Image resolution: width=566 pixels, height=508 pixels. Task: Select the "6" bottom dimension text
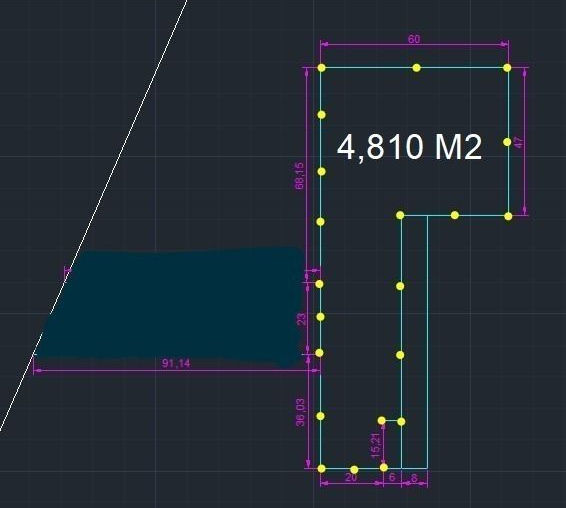pos(392,477)
